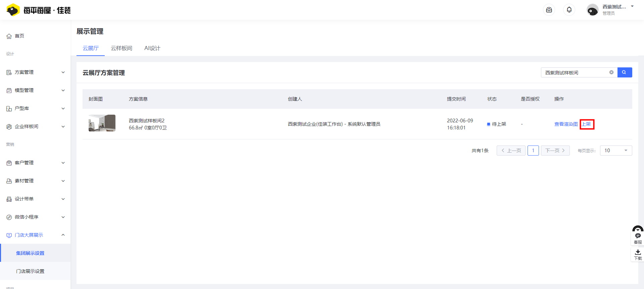Click 西紫测试样板间2 plan name
644x289 pixels.
pos(147,121)
